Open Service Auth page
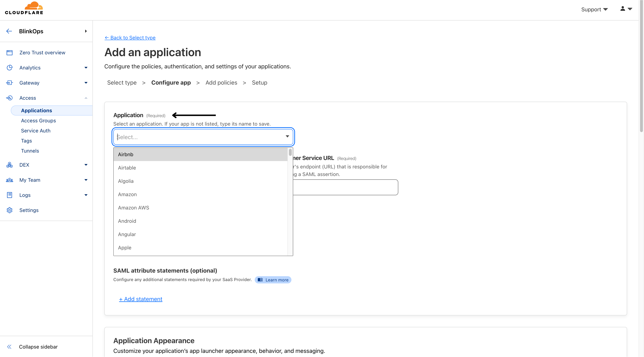 click(36, 131)
